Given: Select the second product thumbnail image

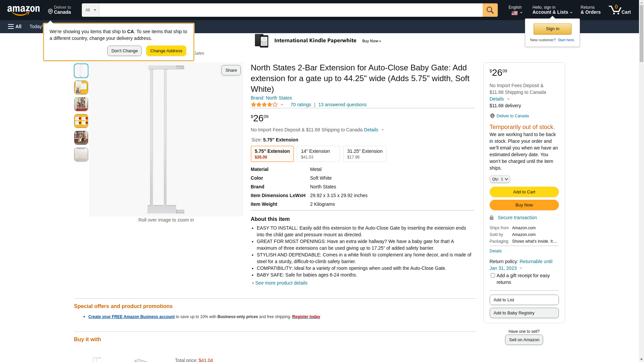Looking at the screenshot, I should tap(81, 87).
